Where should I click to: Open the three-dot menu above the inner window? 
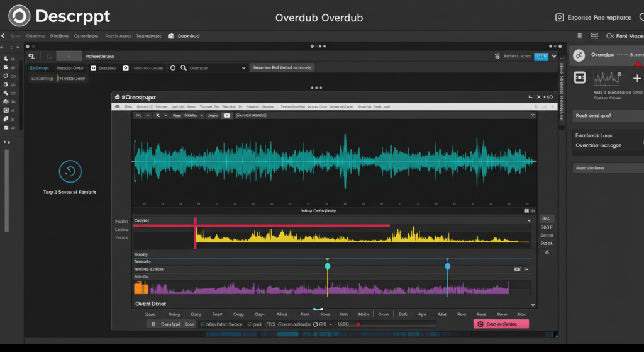pyautogui.click(x=316, y=88)
